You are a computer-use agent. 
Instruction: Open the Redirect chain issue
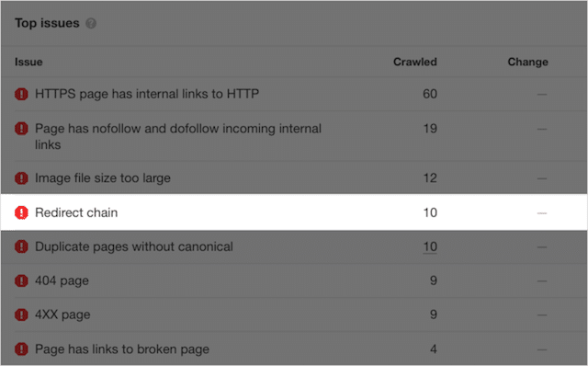click(76, 212)
